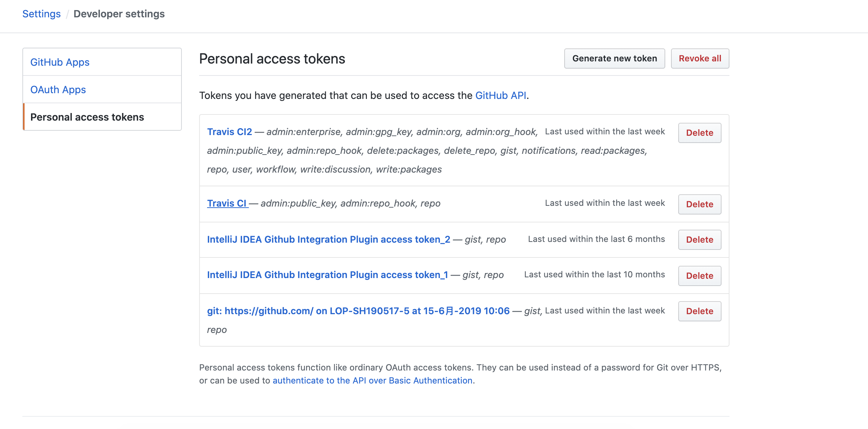Click Generate new token button

pos(614,58)
